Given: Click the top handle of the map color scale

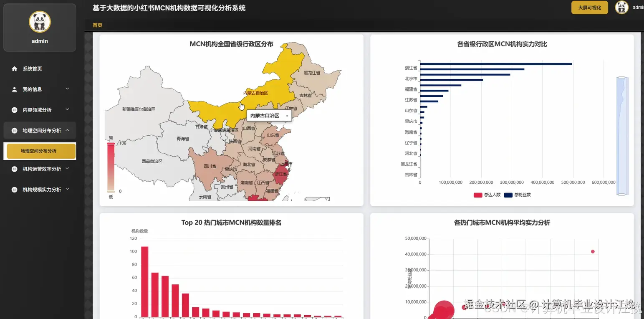Looking at the screenshot, I should click(x=111, y=144).
